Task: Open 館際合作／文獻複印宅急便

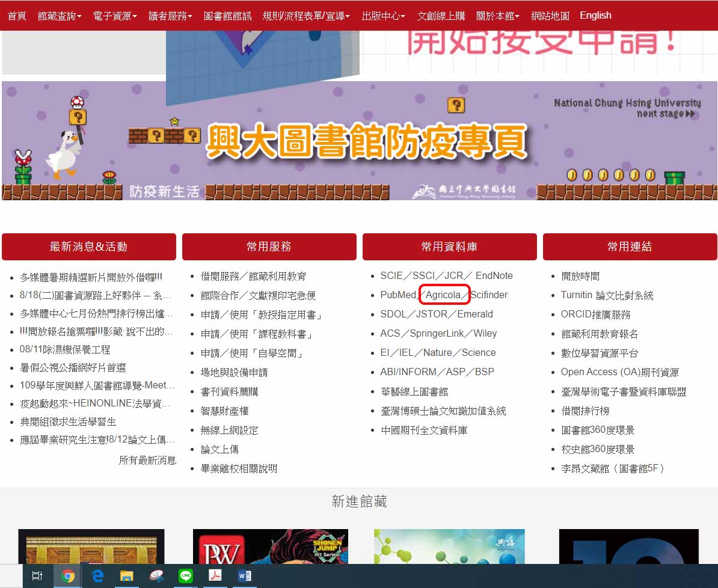Action: pyautogui.click(x=258, y=295)
